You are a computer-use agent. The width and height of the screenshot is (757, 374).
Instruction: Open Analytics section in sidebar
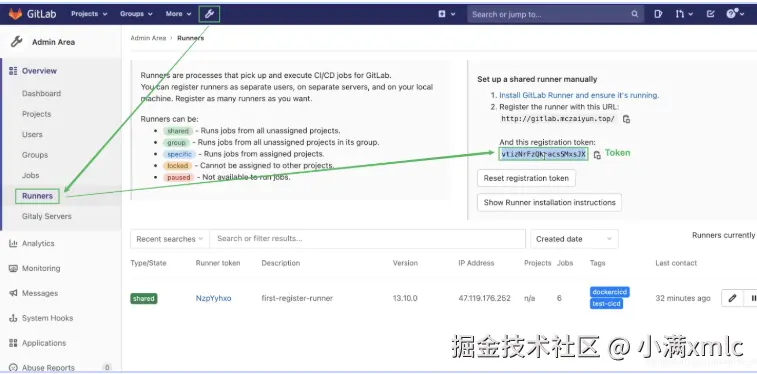point(38,244)
